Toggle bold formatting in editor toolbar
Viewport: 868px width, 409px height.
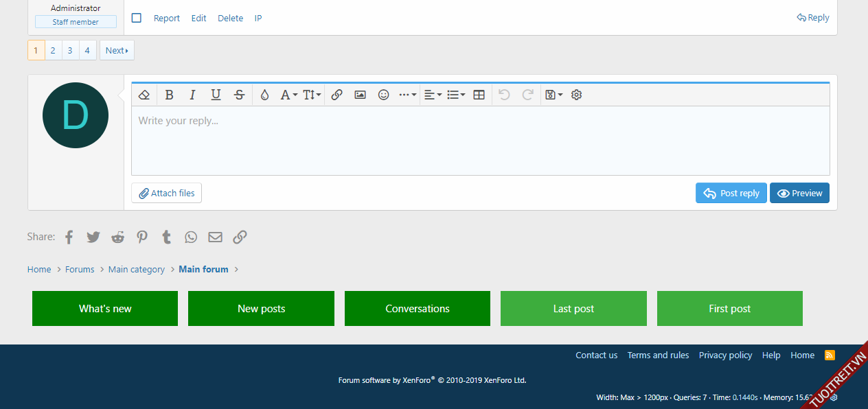coord(169,95)
